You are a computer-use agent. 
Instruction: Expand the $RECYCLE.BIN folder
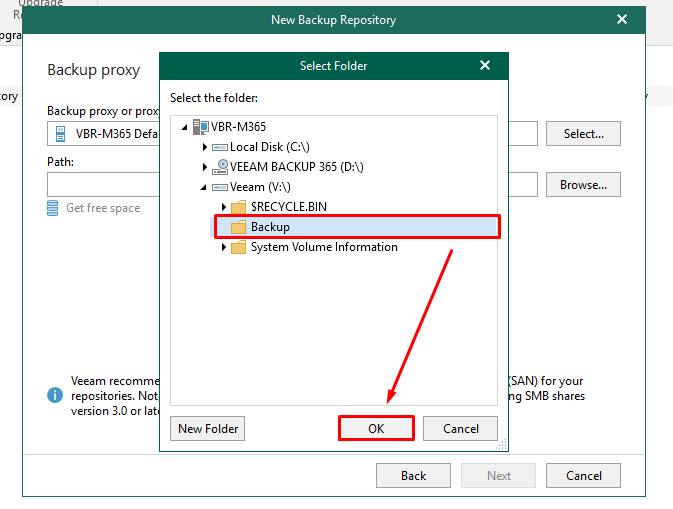(224, 207)
